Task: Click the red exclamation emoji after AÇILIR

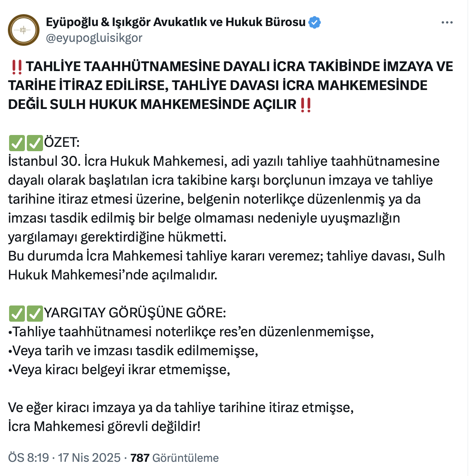Action: tap(306, 105)
